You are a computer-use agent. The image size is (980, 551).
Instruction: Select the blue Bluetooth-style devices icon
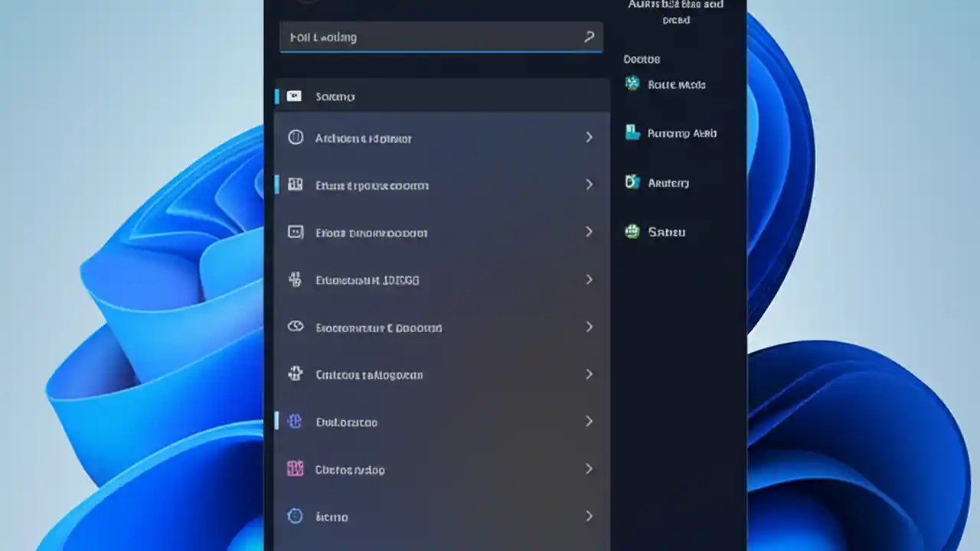(x=296, y=422)
